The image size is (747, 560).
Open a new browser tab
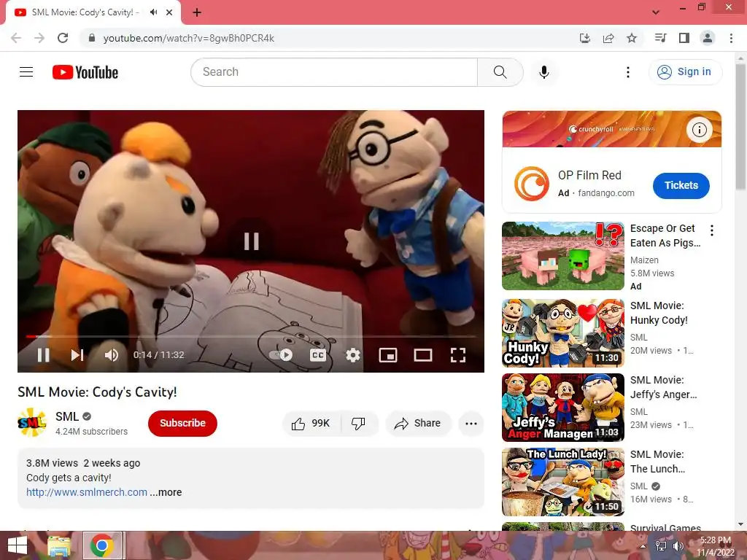tap(197, 12)
